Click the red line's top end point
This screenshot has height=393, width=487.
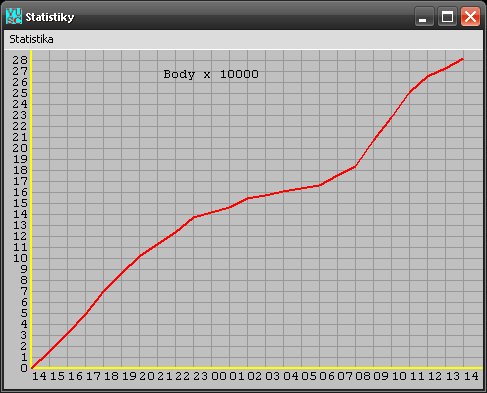click(462, 59)
